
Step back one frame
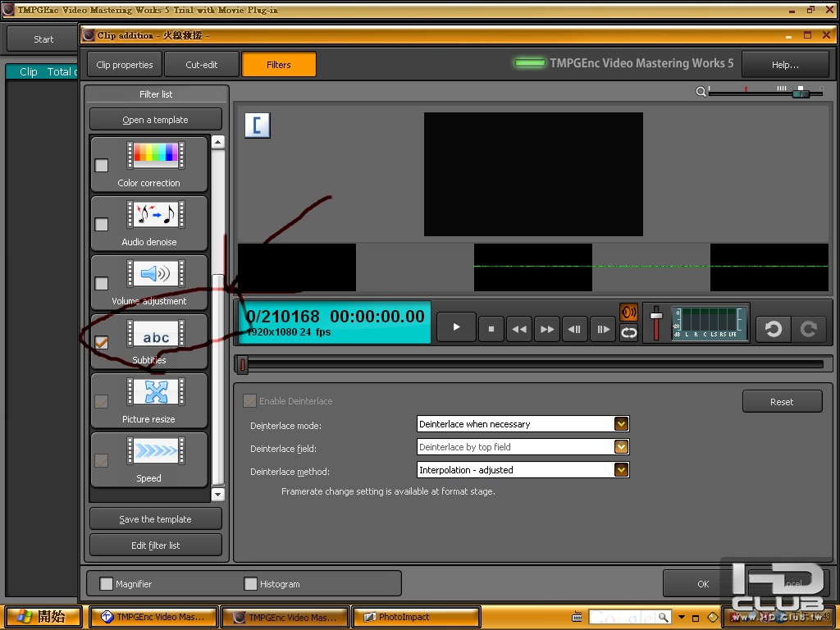tap(574, 328)
